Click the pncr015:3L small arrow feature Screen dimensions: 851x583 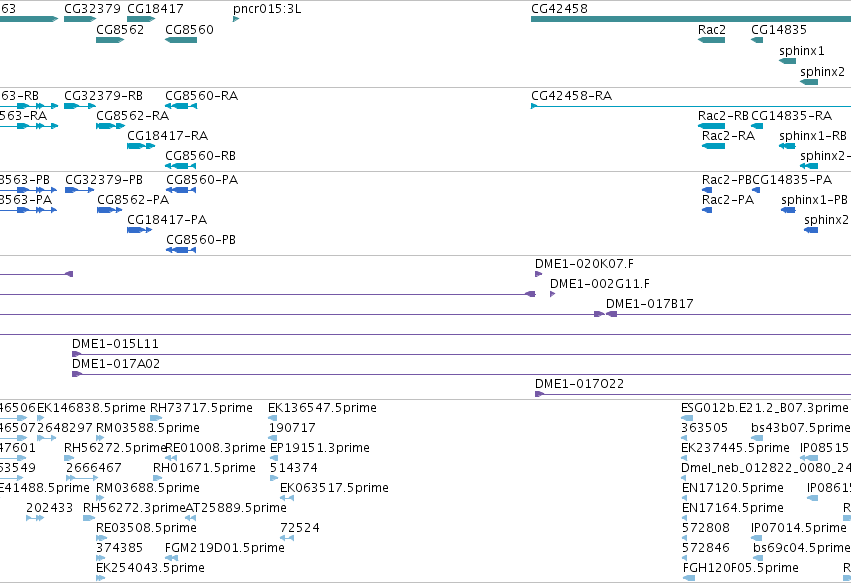tap(236, 19)
